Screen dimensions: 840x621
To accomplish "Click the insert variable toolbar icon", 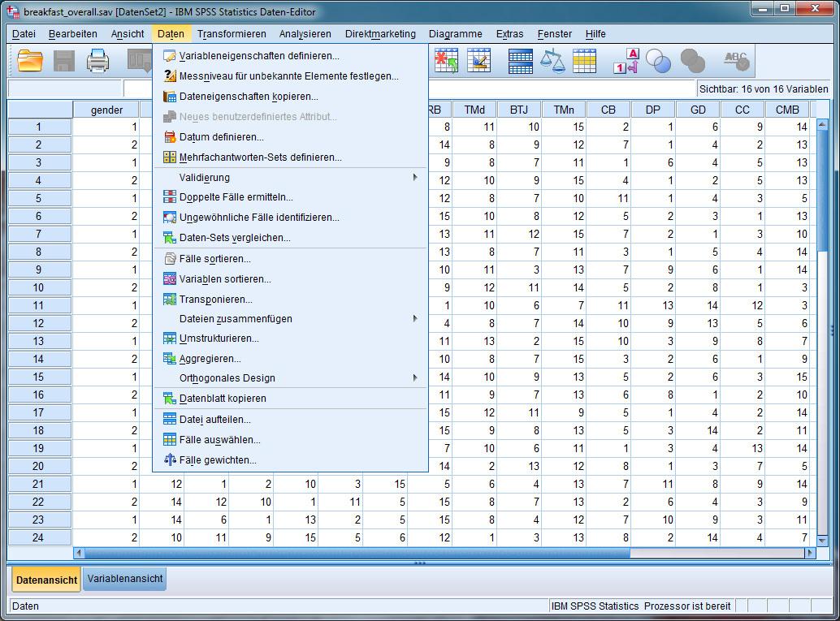I will pyautogui.click(x=478, y=61).
